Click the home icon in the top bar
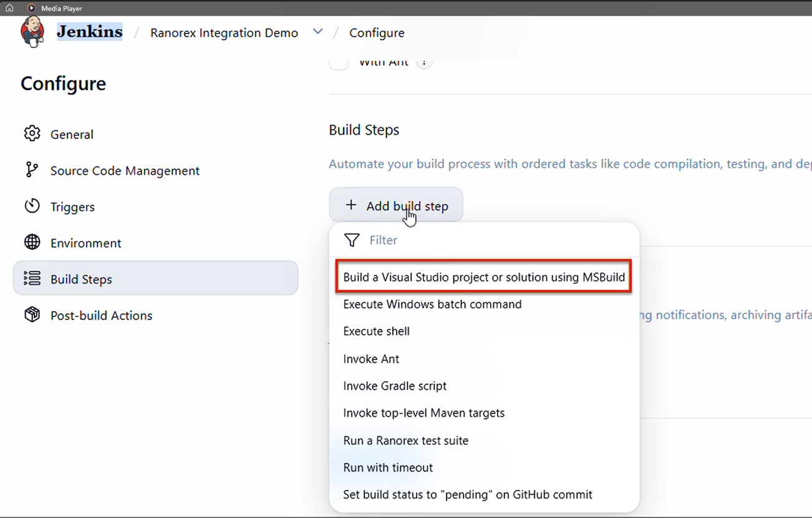Screen dimensions: 812x518 click(x=9, y=8)
